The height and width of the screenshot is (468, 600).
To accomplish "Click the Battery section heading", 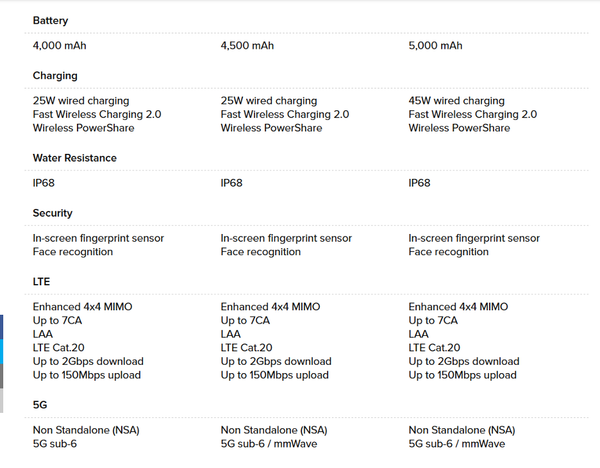I will [50, 20].
